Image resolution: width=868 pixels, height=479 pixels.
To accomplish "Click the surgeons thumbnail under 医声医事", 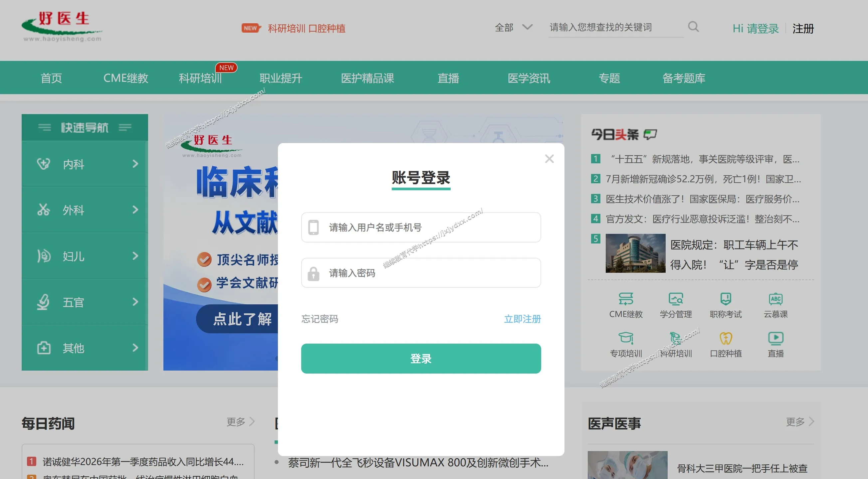I will click(627, 465).
